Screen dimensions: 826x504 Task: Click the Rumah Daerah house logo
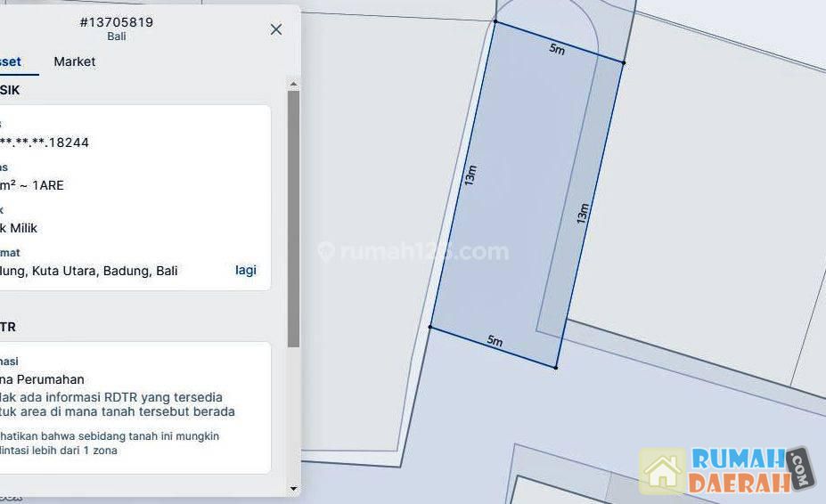click(663, 471)
